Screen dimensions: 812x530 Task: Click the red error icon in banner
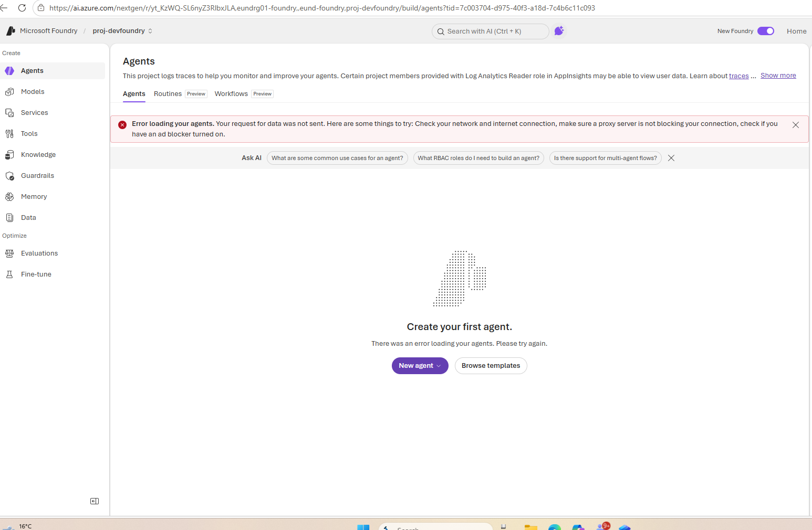pos(122,124)
